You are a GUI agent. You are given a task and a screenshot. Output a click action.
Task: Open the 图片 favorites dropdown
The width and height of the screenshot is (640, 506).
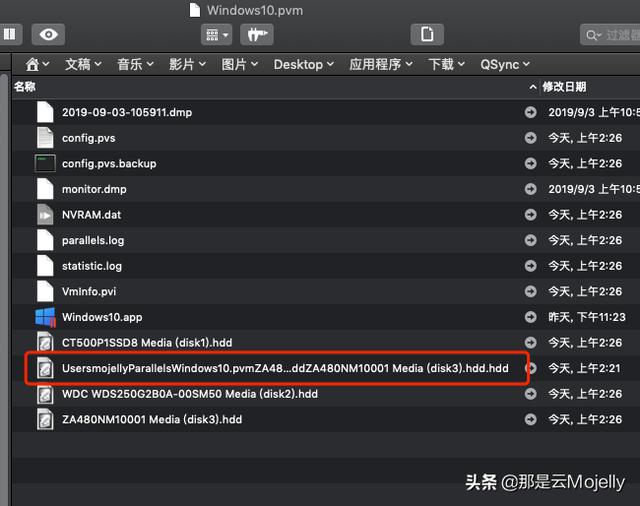click(x=240, y=64)
